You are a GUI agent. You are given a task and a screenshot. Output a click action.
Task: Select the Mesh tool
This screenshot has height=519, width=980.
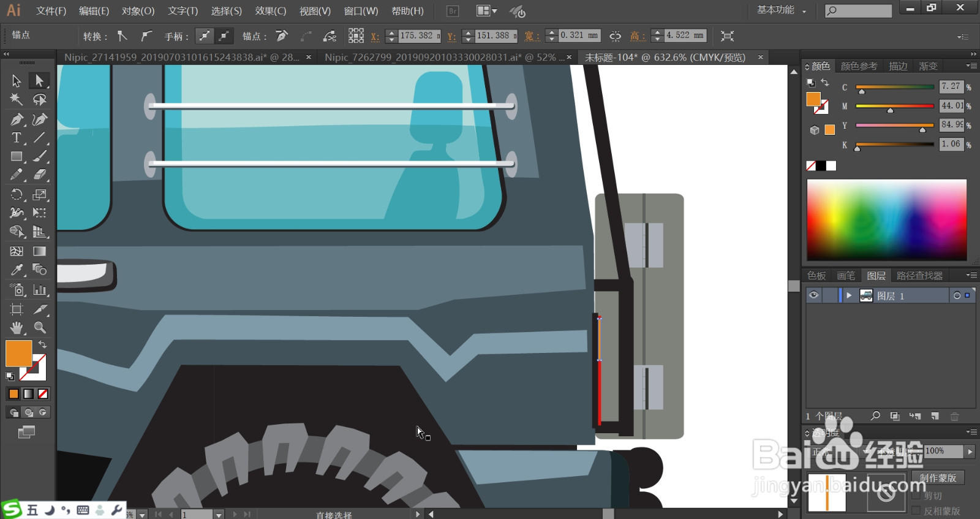click(17, 251)
